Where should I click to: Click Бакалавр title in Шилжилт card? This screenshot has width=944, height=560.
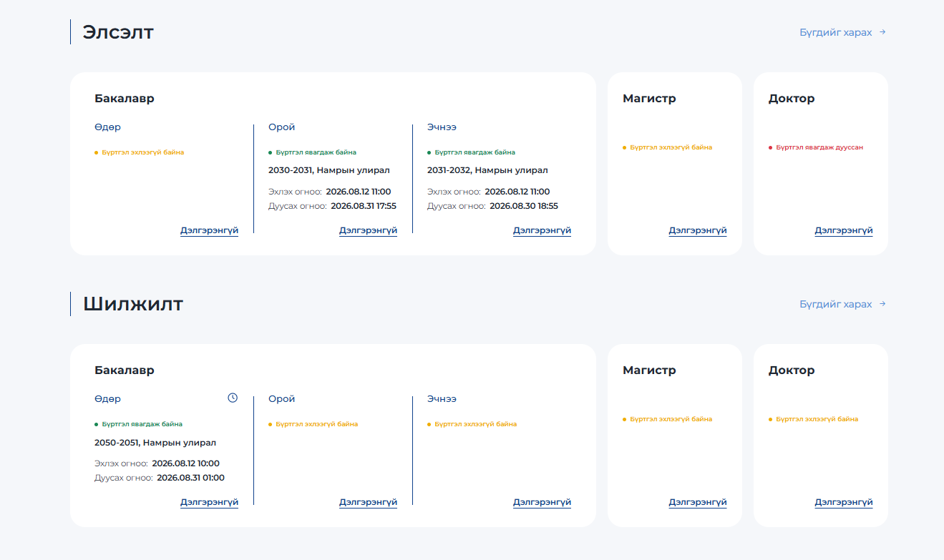point(125,370)
